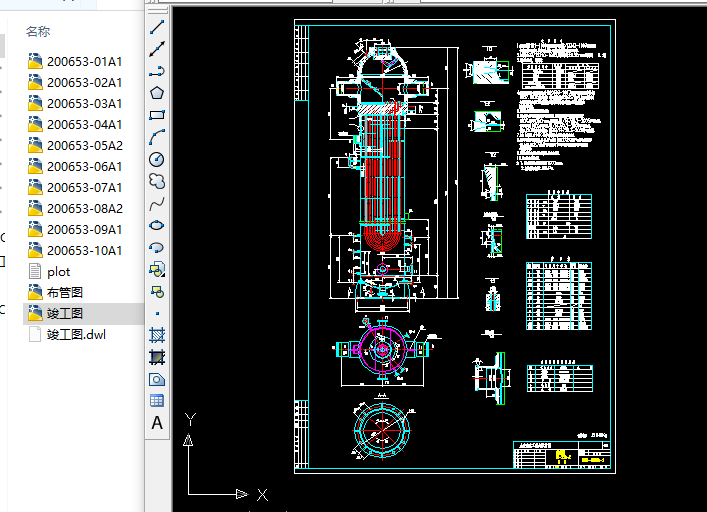
Task: Choose the Revision Cloud tool
Action: click(157, 181)
